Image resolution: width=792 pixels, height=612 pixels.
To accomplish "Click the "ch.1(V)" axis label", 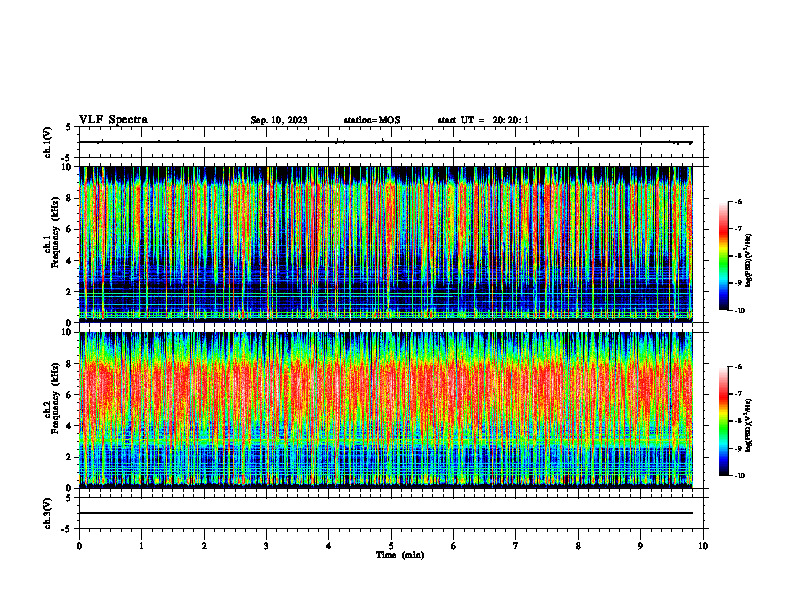I will click(48, 142).
